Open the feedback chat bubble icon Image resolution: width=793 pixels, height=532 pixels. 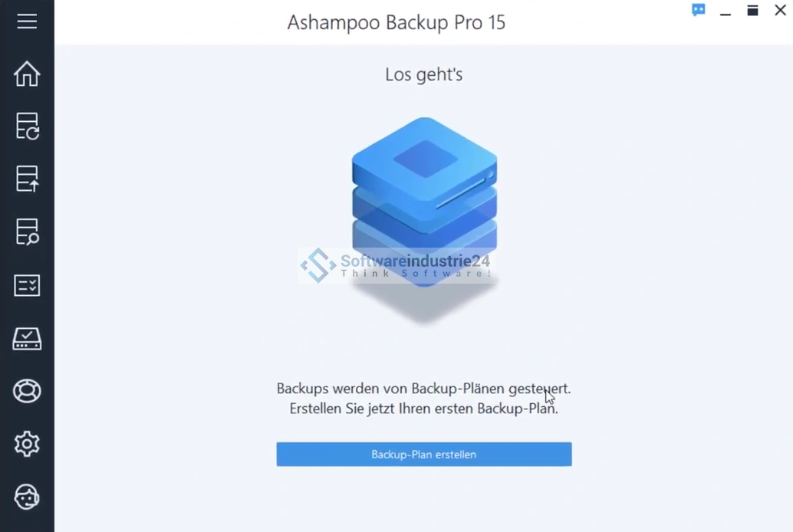[699, 10]
